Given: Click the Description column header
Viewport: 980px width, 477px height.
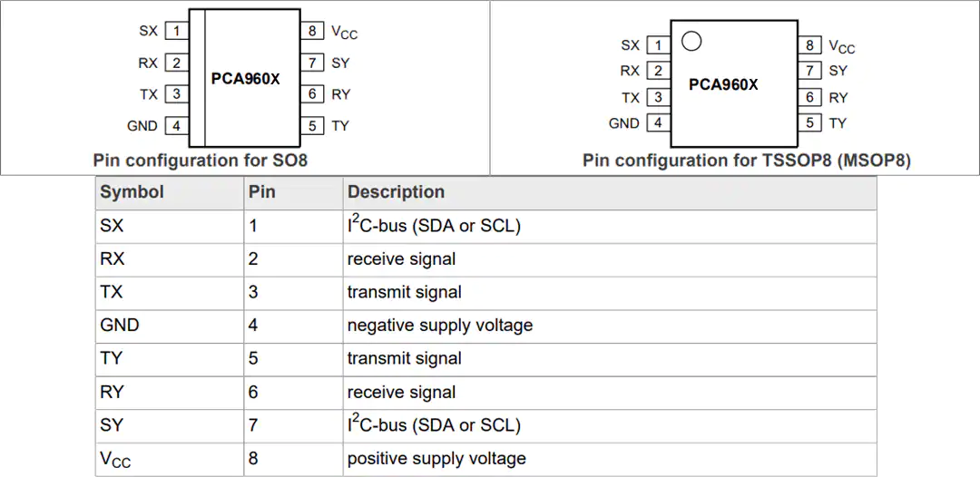Looking at the screenshot, I should tap(396, 191).
